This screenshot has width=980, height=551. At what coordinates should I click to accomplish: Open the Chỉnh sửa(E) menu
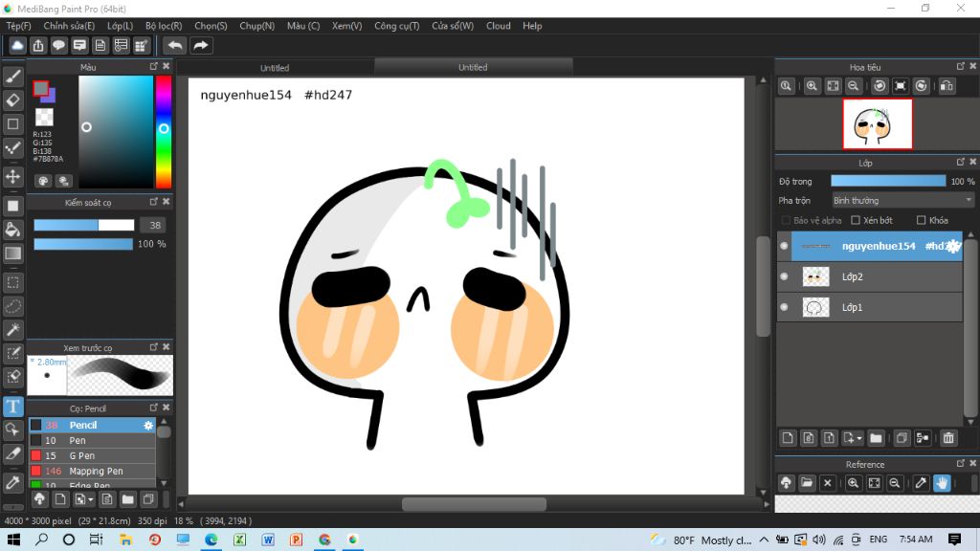(x=69, y=26)
